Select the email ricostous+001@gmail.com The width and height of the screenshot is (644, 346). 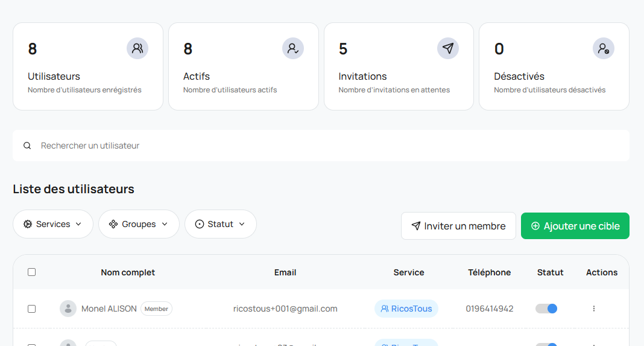285,309
